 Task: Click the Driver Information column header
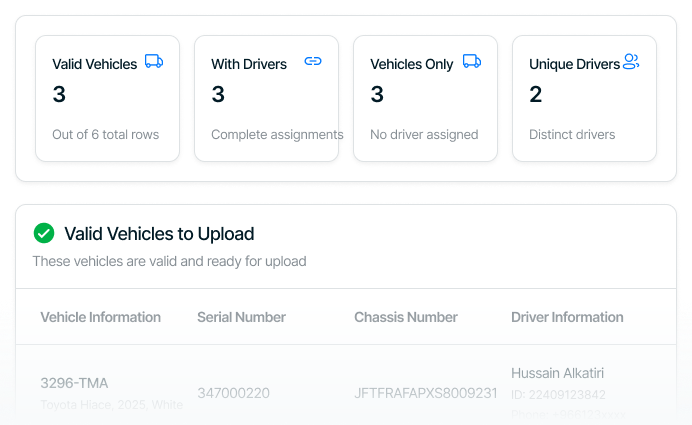point(567,317)
